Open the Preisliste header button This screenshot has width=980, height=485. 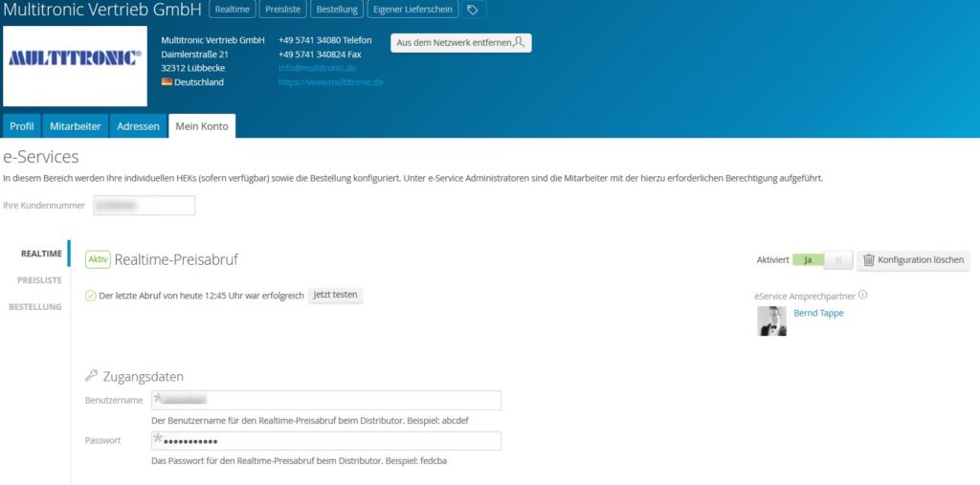pyautogui.click(x=283, y=10)
